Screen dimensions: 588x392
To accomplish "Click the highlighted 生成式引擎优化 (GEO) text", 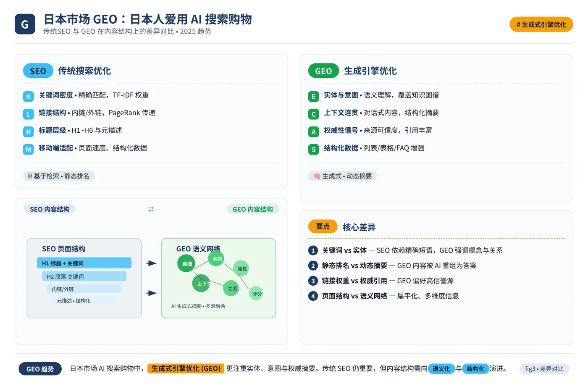I will 186,368.
